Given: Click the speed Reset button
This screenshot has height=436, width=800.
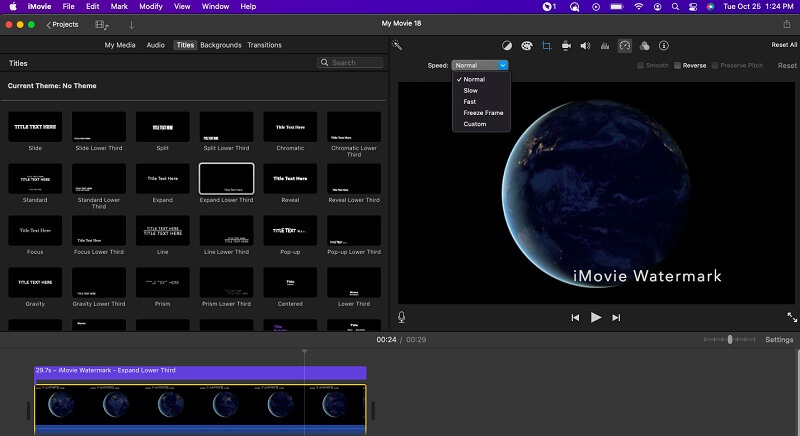Looking at the screenshot, I should [x=787, y=65].
